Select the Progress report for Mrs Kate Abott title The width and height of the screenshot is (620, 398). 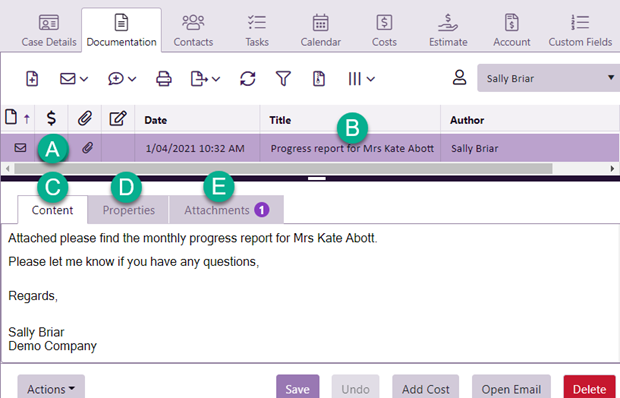pyautogui.click(x=352, y=149)
